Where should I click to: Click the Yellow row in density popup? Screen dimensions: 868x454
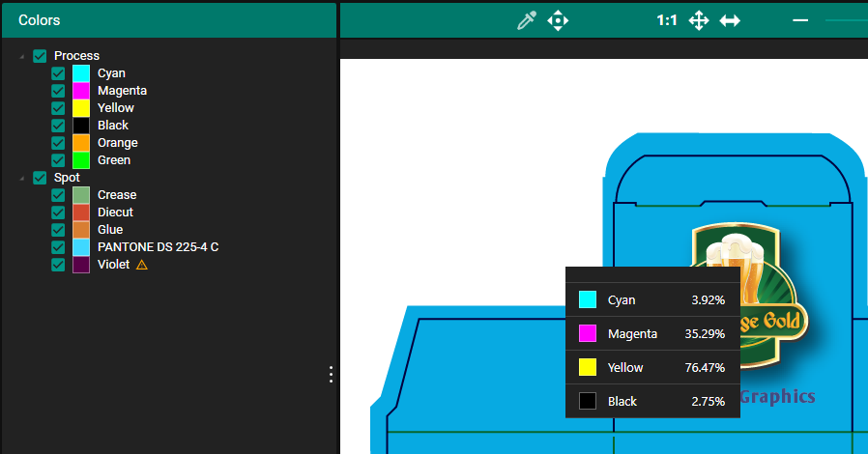pyautogui.click(x=652, y=367)
